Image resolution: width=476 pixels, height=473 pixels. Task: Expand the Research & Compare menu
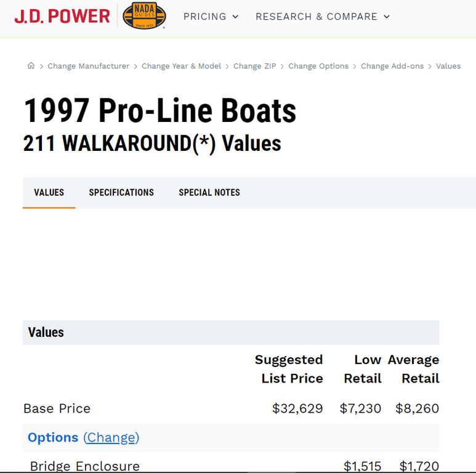pos(323,17)
